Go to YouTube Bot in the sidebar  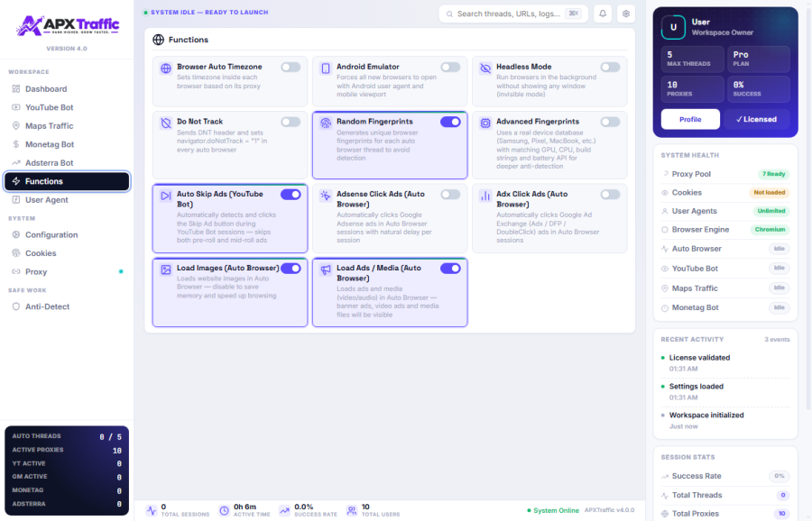click(x=67, y=107)
